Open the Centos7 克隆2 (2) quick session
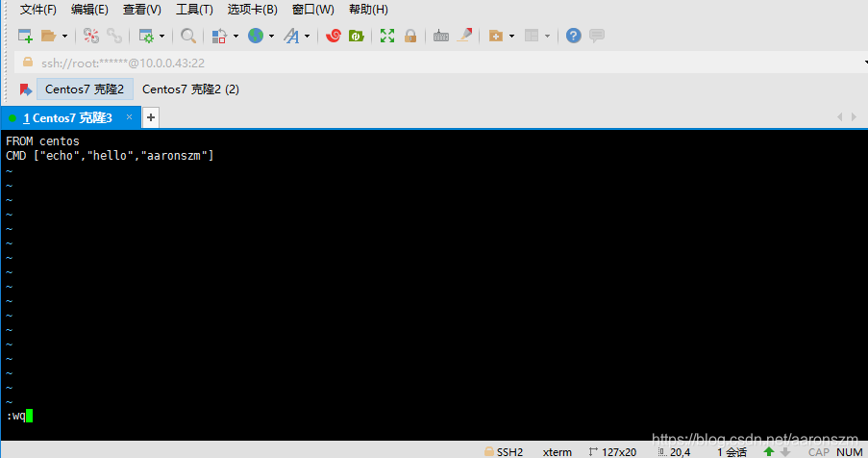The image size is (868, 458). tap(190, 89)
